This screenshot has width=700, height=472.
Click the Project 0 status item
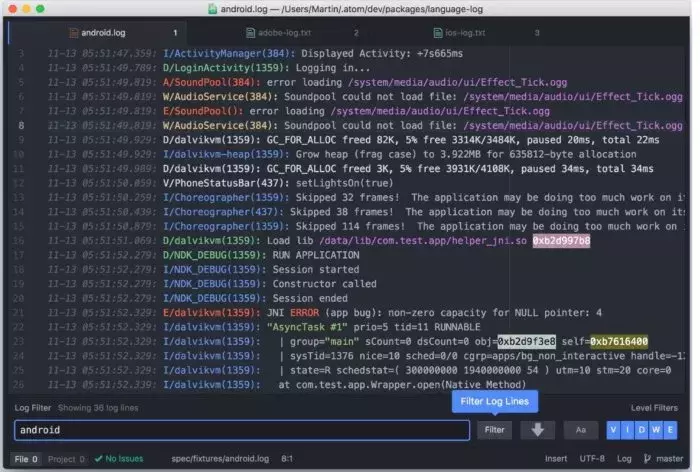pos(66,459)
